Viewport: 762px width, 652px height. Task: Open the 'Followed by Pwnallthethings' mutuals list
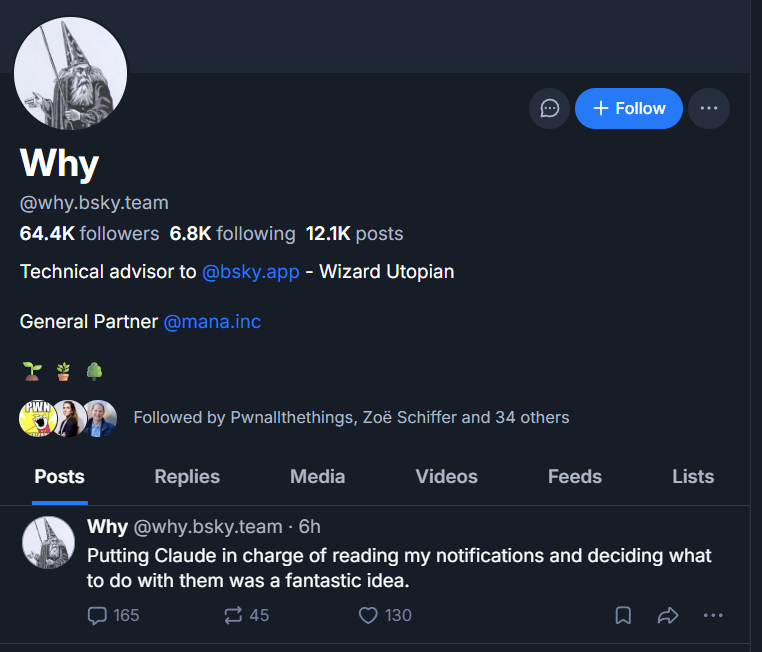click(x=351, y=418)
